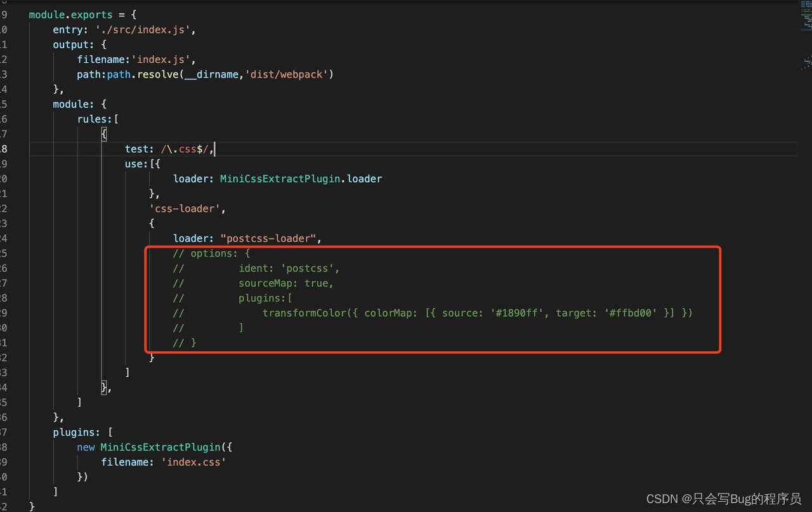Click the module.exports statement on the first line

pyautogui.click(x=70, y=15)
